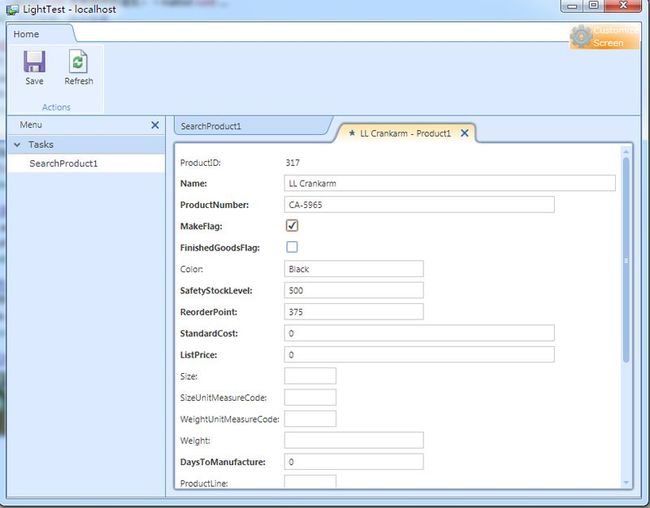Close the LightTest window

[623, 6]
